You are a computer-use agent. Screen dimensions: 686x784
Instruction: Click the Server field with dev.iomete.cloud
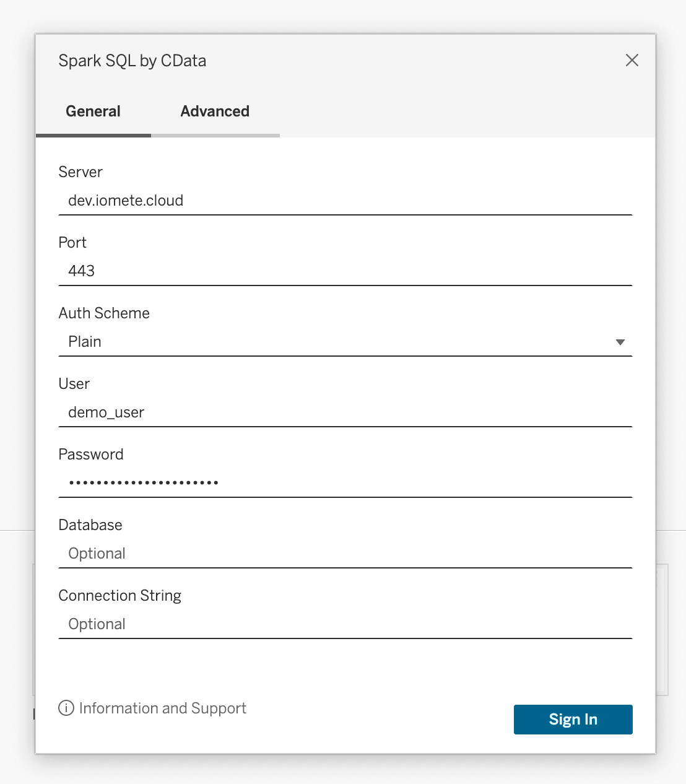tap(345, 201)
